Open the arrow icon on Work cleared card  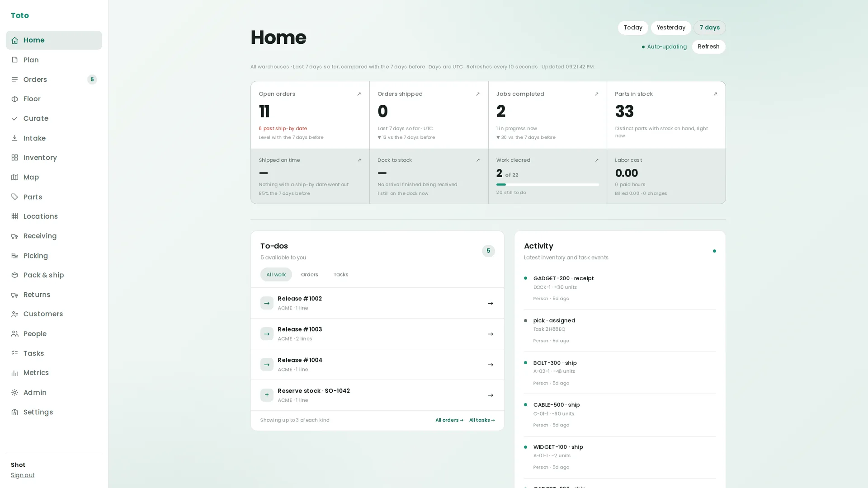pyautogui.click(x=596, y=160)
